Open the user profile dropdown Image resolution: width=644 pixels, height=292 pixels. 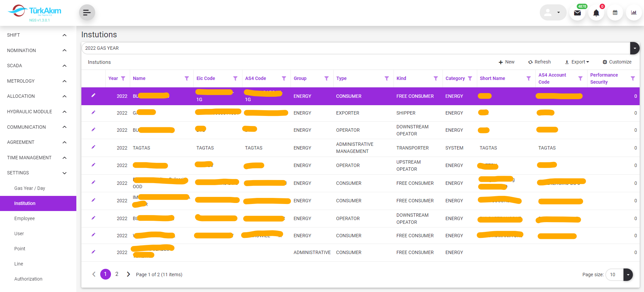pyautogui.click(x=553, y=13)
